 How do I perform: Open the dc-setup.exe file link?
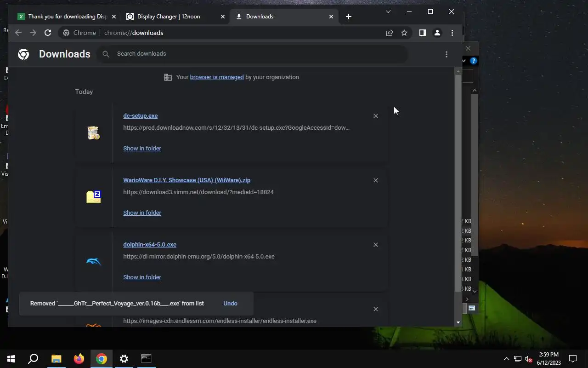141,116
